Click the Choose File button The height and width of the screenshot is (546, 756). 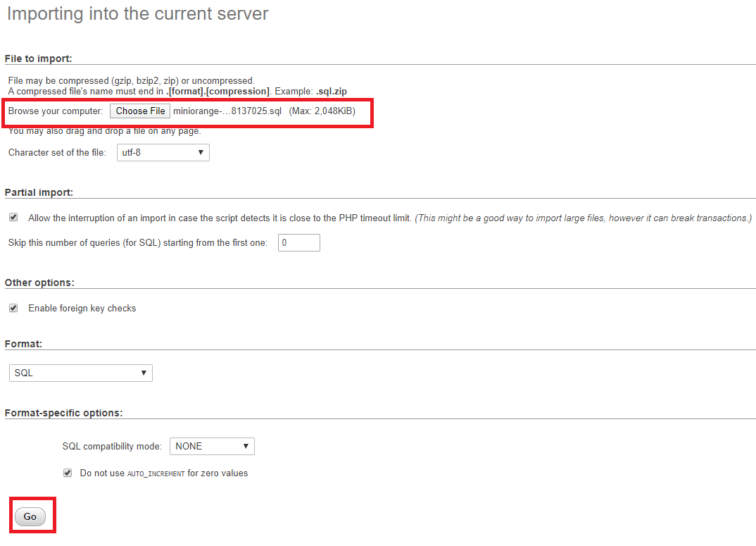[x=140, y=111]
